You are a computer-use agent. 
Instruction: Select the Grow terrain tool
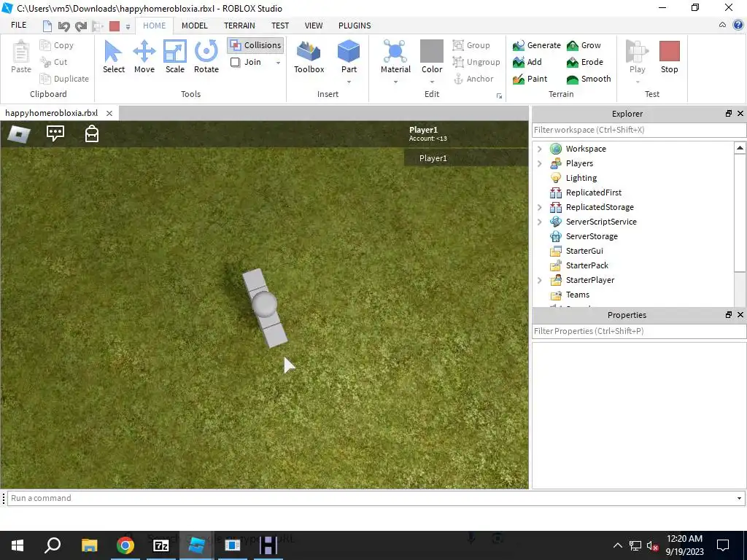point(584,45)
